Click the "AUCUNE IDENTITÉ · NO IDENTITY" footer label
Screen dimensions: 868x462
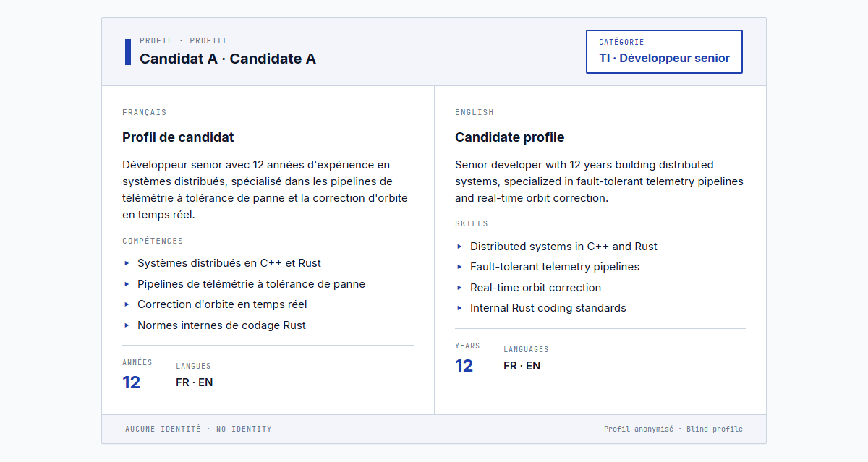click(x=198, y=429)
